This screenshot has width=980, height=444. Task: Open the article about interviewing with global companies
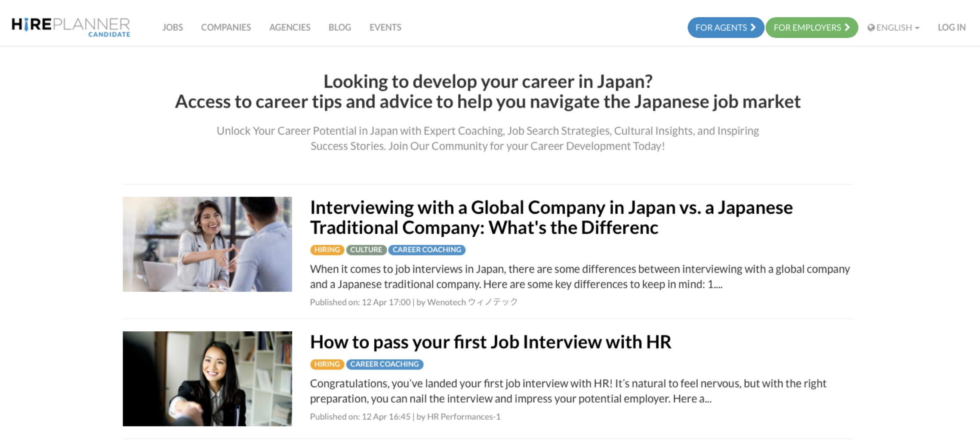[x=551, y=217]
